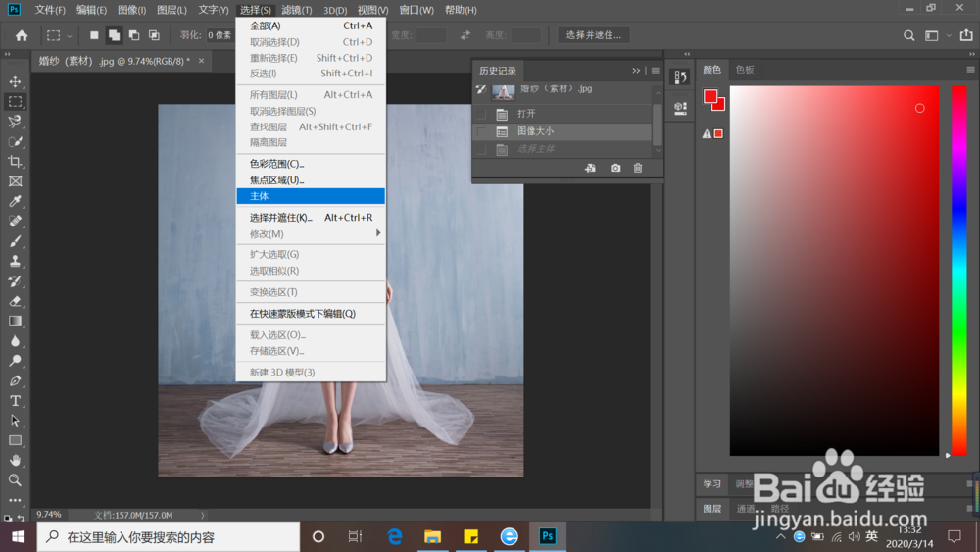Toggle history brush source for 图像大小 state
The width and height of the screenshot is (980, 552).
pyautogui.click(x=481, y=132)
